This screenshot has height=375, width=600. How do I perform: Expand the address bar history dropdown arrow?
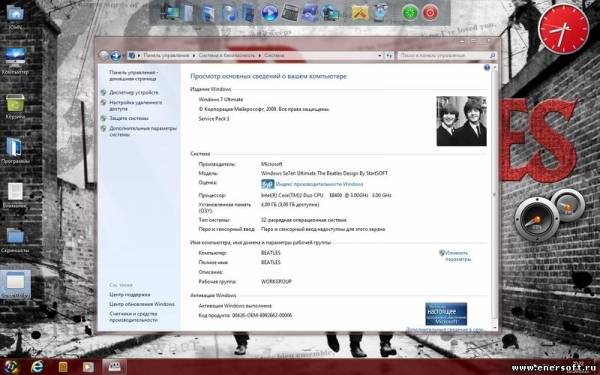click(x=380, y=56)
